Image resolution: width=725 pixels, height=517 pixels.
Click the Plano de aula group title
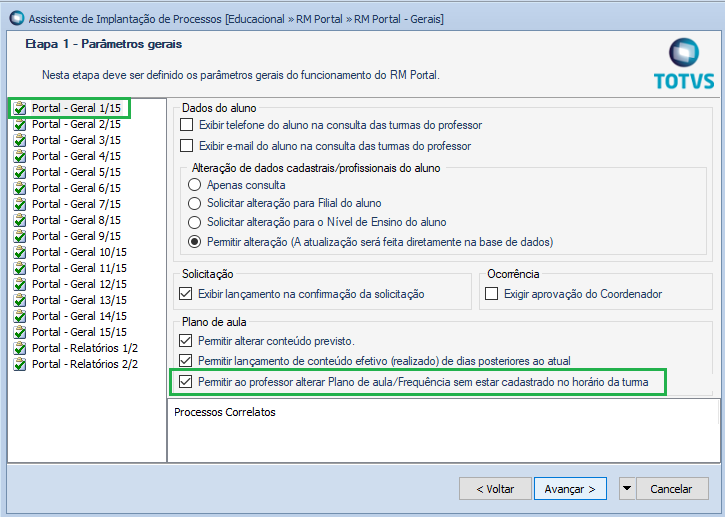[x=214, y=322]
